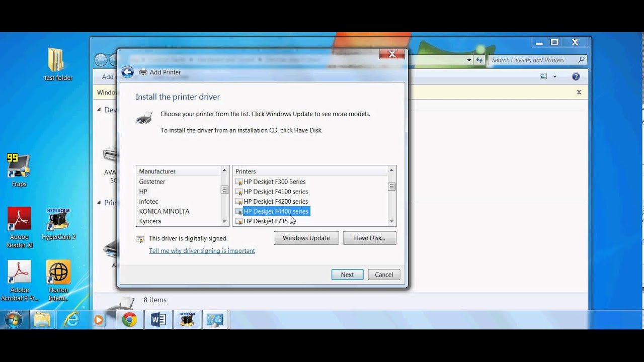
Task: Switch to Microsoft Word on taskbar
Action: [158, 320]
